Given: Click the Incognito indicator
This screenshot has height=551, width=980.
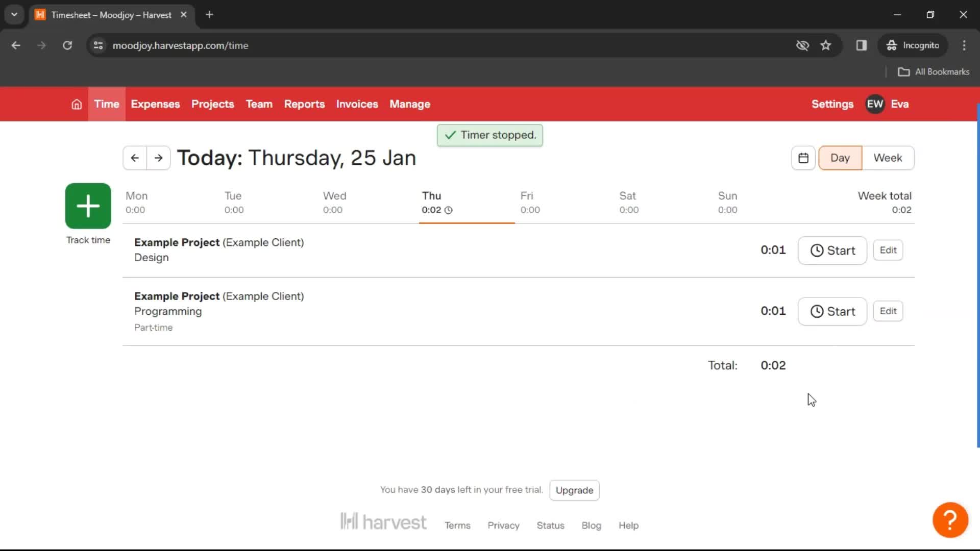Looking at the screenshot, I should click(913, 45).
